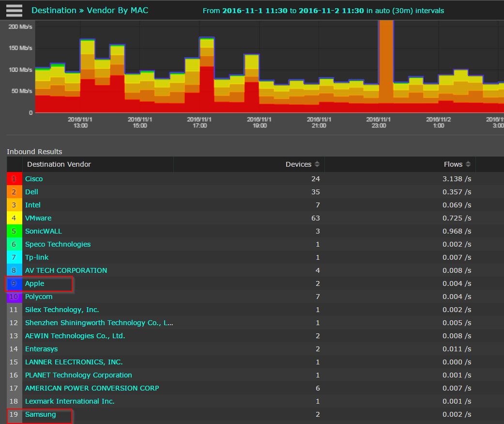Open the LANNER ELECTRONICS, INC. link

[x=74, y=362]
